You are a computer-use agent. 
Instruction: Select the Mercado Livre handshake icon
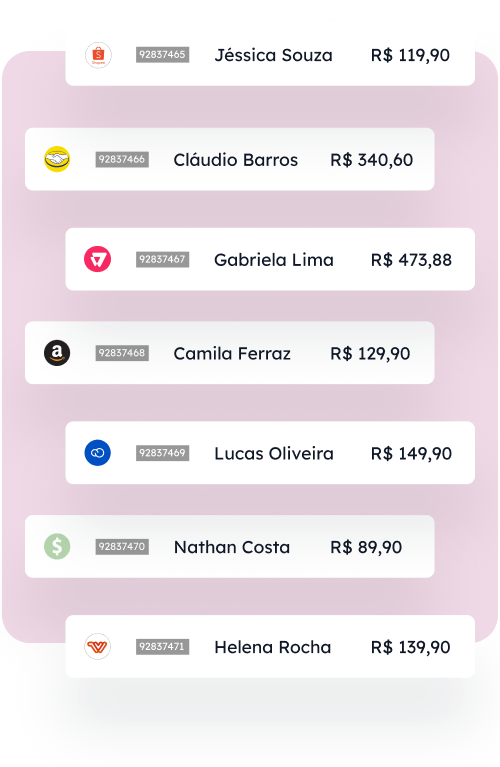click(57, 159)
